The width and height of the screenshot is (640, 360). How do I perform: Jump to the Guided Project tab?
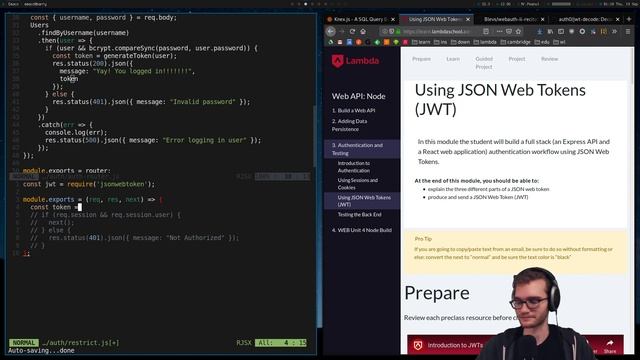[484, 63]
